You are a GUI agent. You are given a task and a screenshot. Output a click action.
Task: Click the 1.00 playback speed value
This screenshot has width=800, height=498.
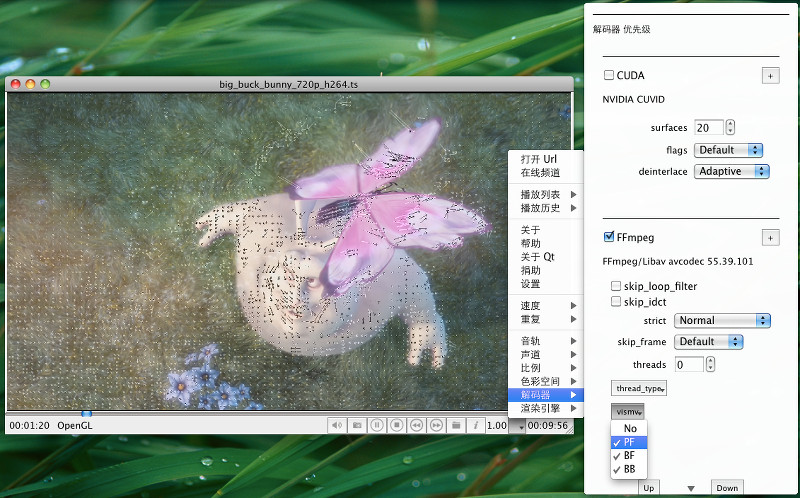(496, 426)
